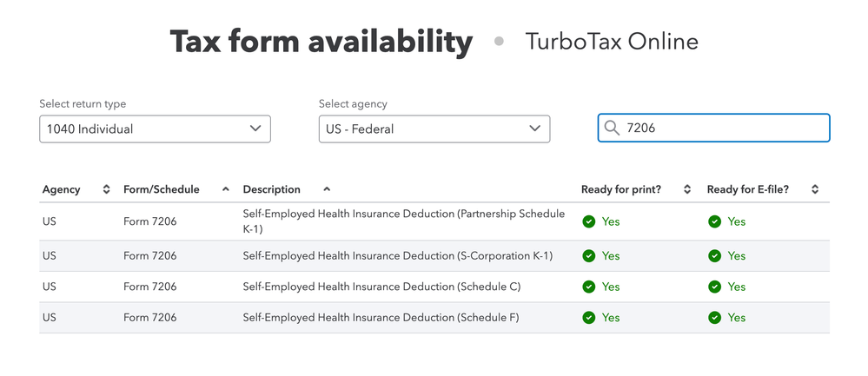Sort table by Agency column
This screenshot has height=376, width=868.
(x=106, y=189)
